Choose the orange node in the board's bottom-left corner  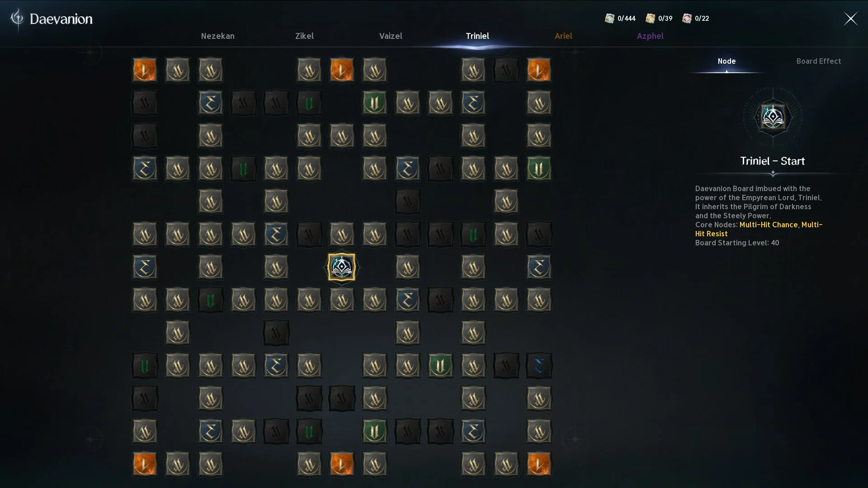tap(145, 464)
